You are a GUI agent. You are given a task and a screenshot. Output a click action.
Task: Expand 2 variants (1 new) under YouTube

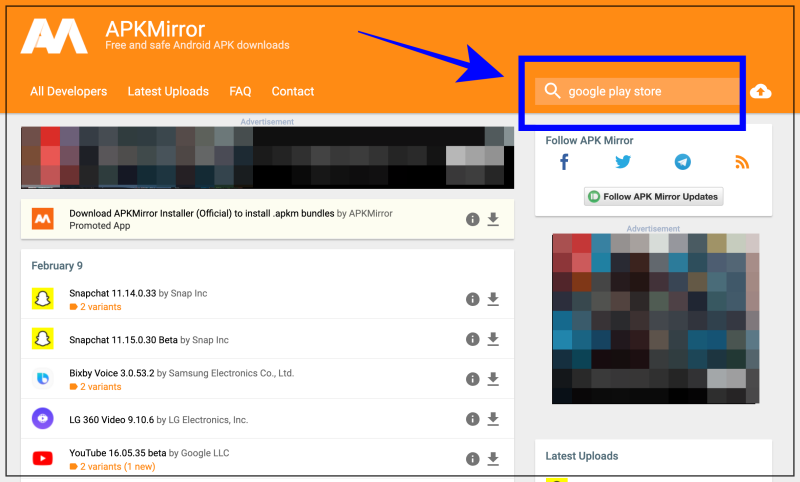112,467
